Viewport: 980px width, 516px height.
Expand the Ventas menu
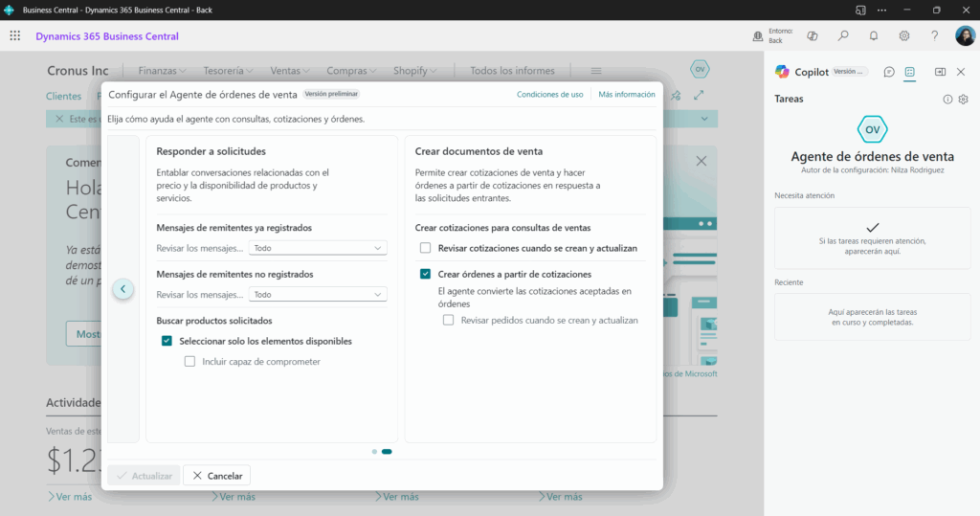pyautogui.click(x=289, y=71)
